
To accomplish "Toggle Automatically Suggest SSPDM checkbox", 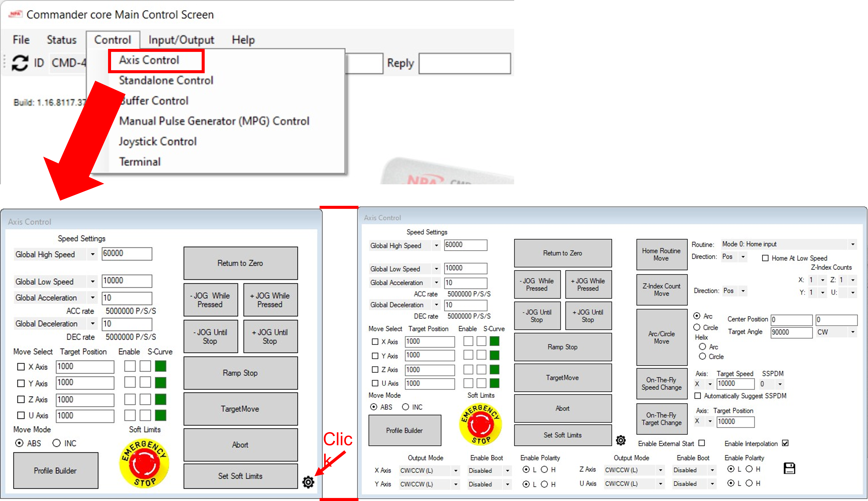I will (697, 396).
